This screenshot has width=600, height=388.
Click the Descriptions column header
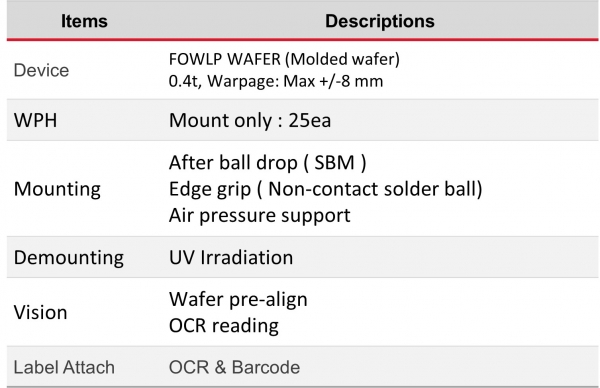(x=380, y=21)
